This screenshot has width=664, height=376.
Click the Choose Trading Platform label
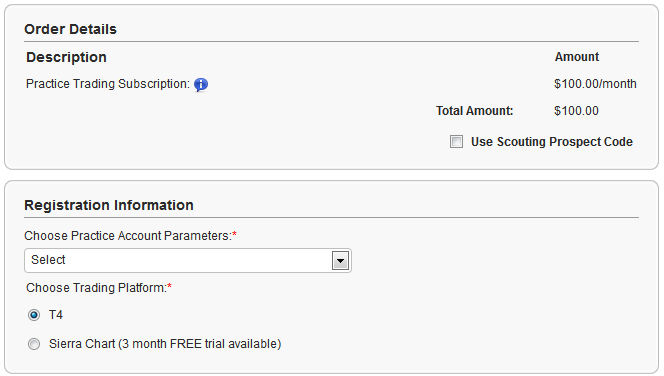point(99,288)
